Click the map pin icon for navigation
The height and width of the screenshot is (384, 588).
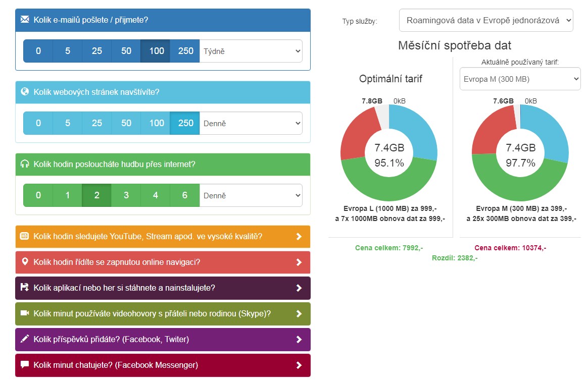click(25, 262)
